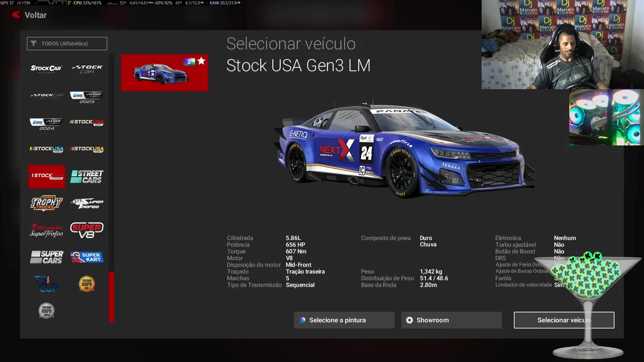644x362 pixels.
Task: Click the Stock USA Gen3 LM title
Action: click(x=298, y=65)
